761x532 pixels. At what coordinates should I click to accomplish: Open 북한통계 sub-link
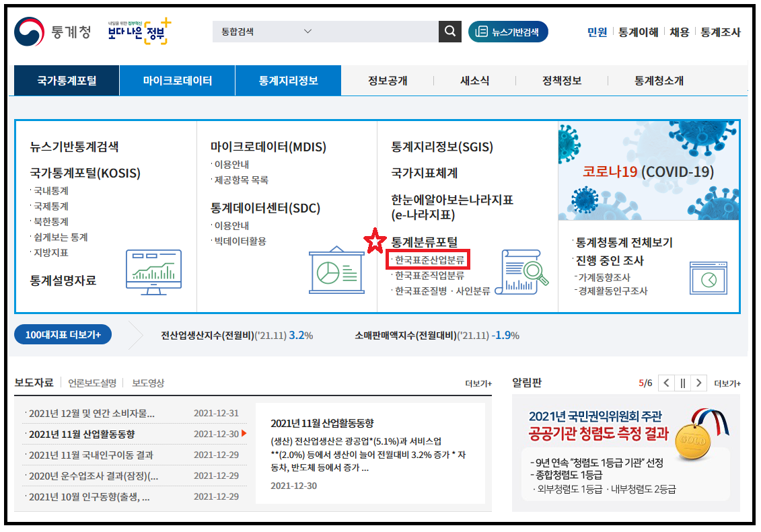pos(50,222)
